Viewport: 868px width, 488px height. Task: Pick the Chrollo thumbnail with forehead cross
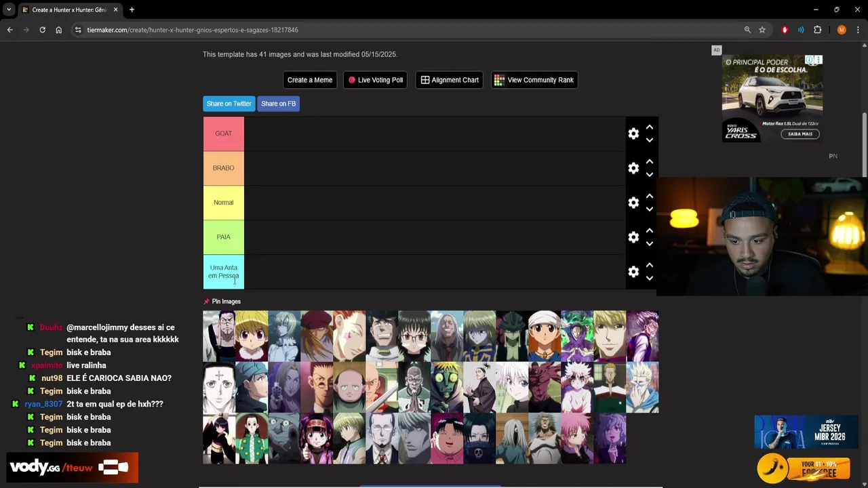pos(219,388)
